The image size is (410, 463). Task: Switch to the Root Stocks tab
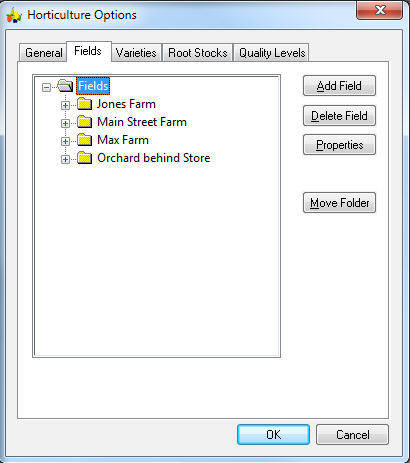(x=198, y=53)
